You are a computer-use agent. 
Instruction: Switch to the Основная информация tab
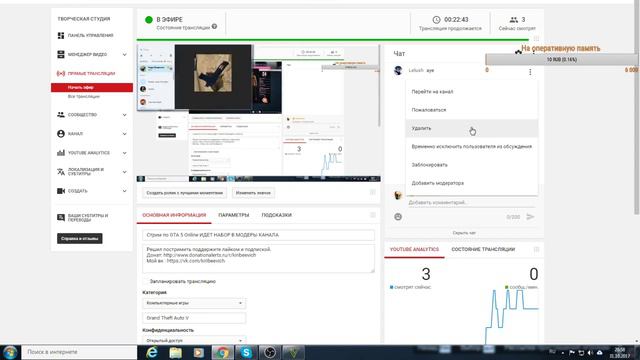tap(174, 215)
